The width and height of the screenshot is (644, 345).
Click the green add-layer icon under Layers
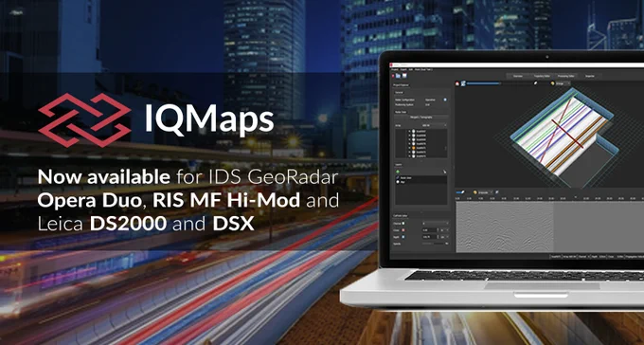(398, 172)
